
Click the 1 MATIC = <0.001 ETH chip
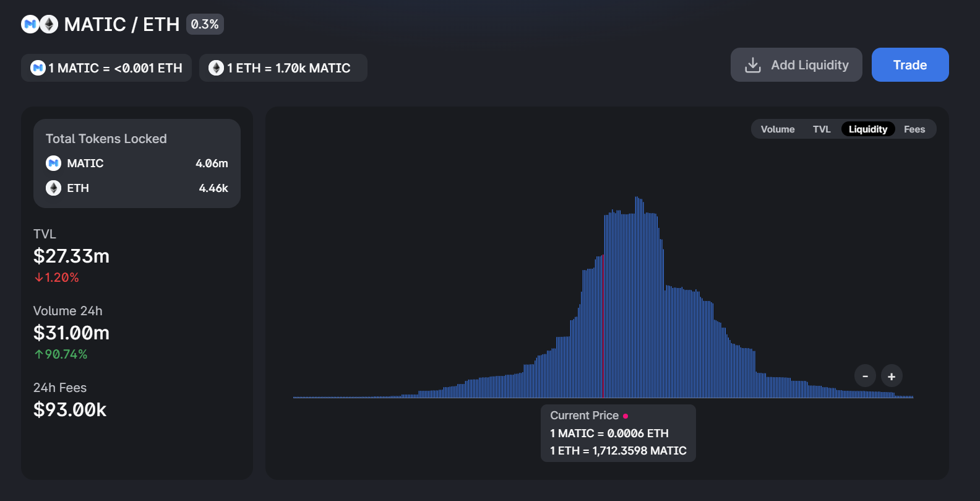pyautogui.click(x=106, y=68)
